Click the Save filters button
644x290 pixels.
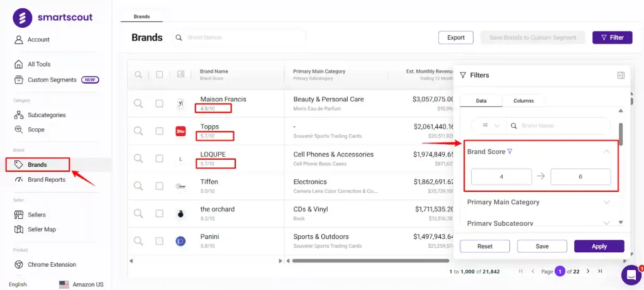point(541,247)
